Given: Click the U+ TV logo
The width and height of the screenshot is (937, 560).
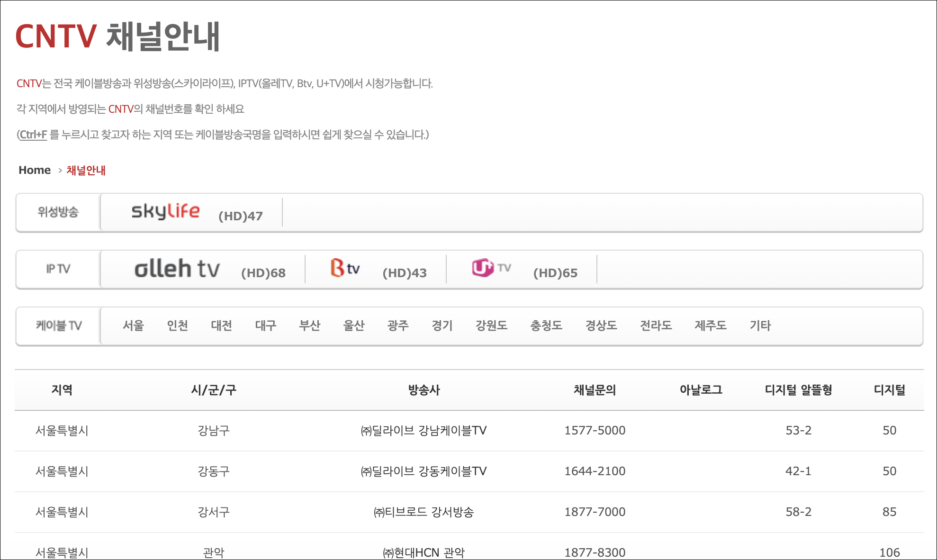Looking at the screenshot, I should 491,268.
